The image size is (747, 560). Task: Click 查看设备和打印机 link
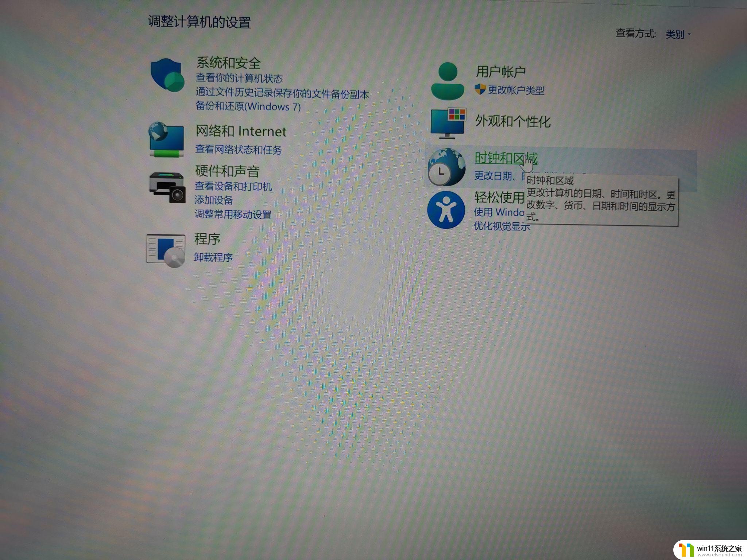point(233,186)
